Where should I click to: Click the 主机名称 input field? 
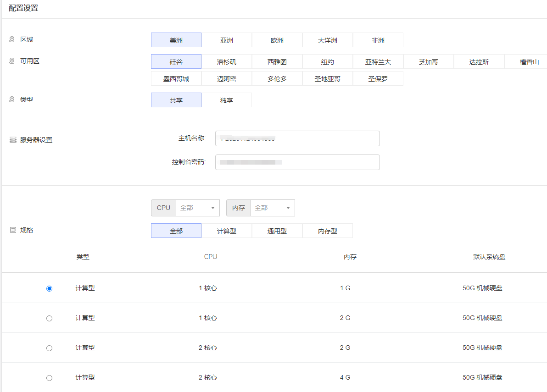297,138
